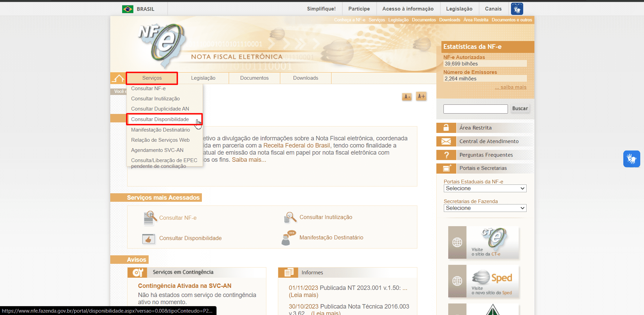Open Central de Atendimento sidebar link
644x315 pixels.
(489, 141)
